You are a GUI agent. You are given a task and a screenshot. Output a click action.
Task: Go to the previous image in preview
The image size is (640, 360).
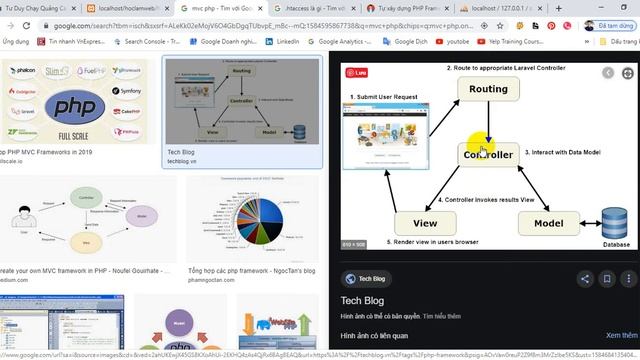coord(608,73)
